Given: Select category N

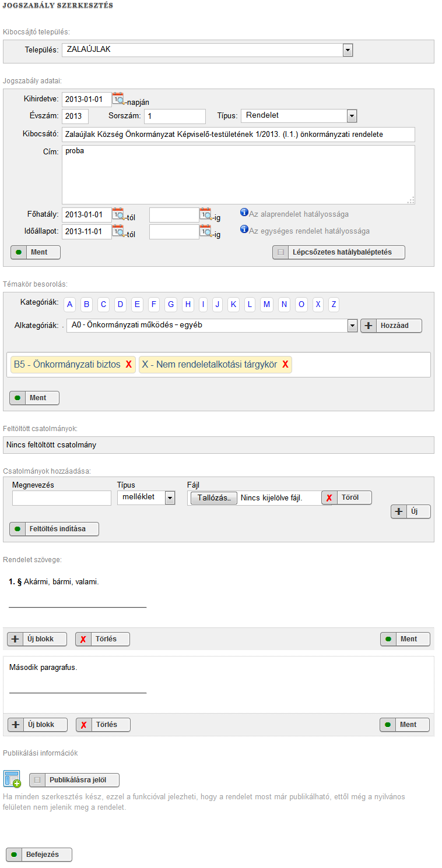Looking at the screenshot, I should (284, 304).
